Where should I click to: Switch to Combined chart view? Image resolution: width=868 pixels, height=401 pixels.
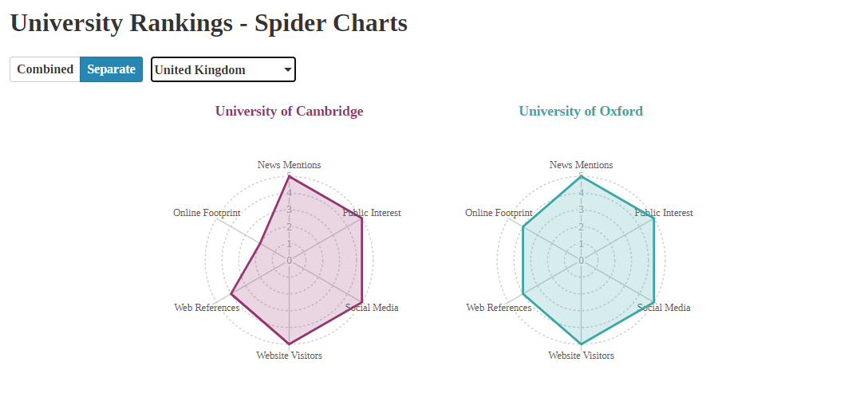[45, 69]
